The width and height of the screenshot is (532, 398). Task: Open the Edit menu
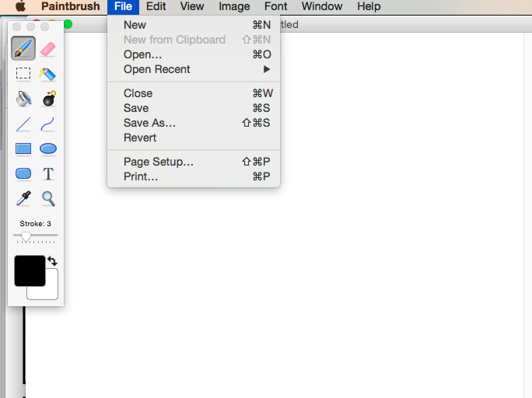(156, 6)
